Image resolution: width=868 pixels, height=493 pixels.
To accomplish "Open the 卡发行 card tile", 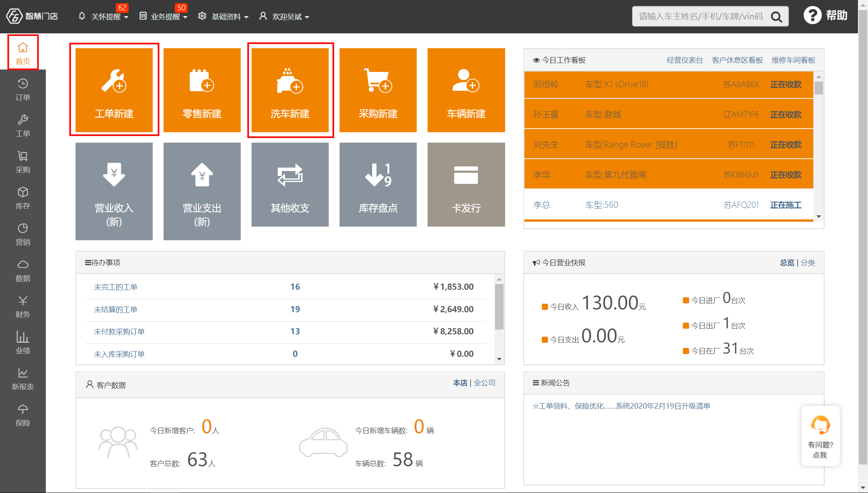I will pyautogui.click(x=466, y=184).
